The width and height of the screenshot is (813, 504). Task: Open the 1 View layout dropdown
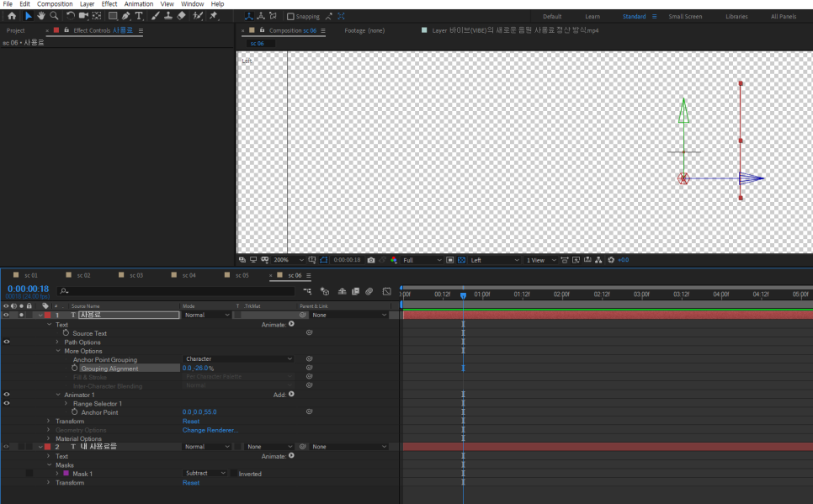[x=540, y=260]
